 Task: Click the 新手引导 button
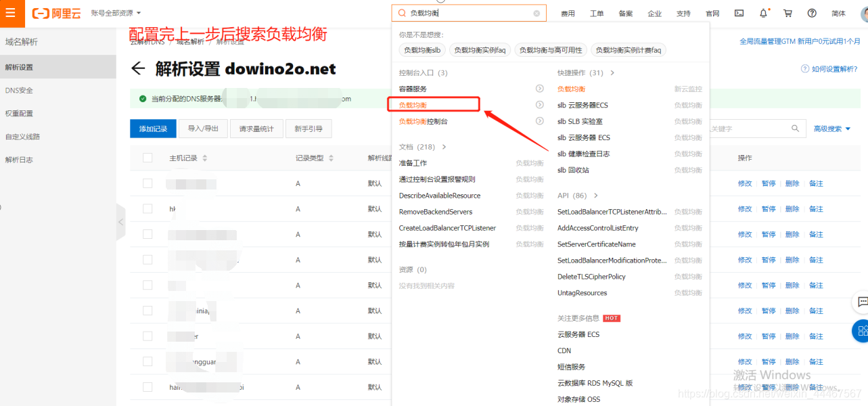tap(309, 129)
